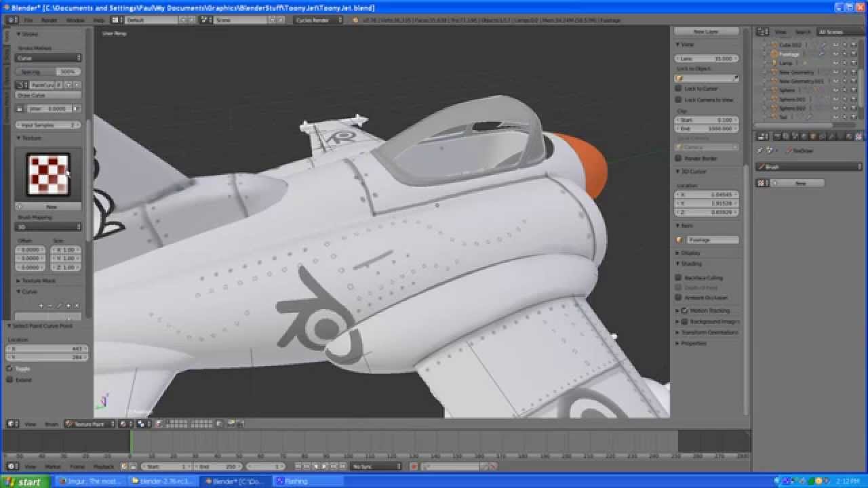Adjust the stroke Spacing slider
This screenshot has width=868, height=488.
pos(48,71)
